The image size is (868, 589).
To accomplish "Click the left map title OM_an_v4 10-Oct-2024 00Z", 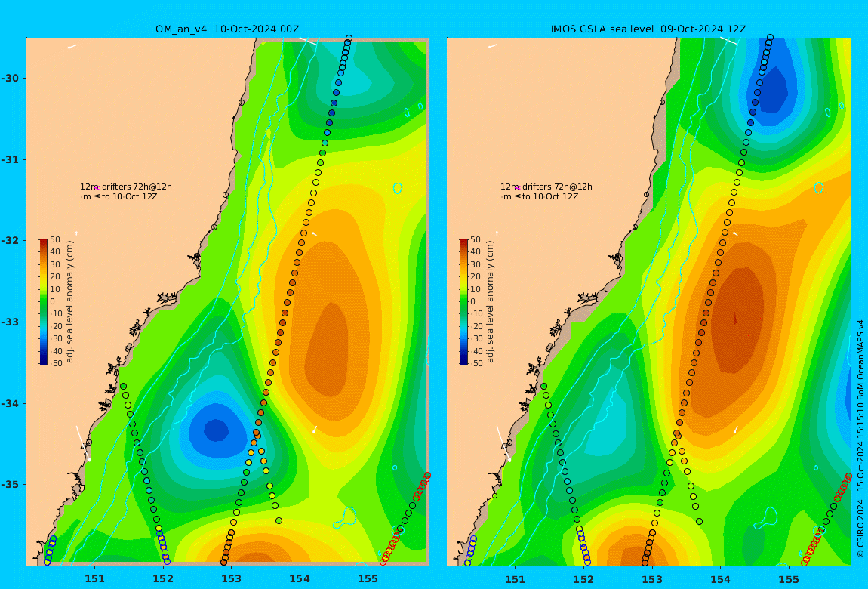I will point(227,29).
